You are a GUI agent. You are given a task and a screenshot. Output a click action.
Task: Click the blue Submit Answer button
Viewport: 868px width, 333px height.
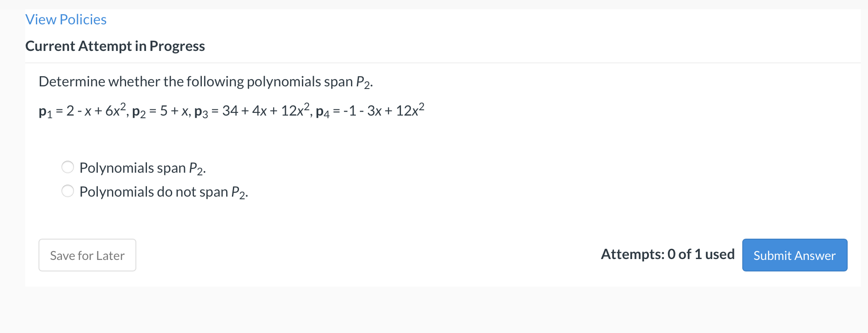pos(794,255)
